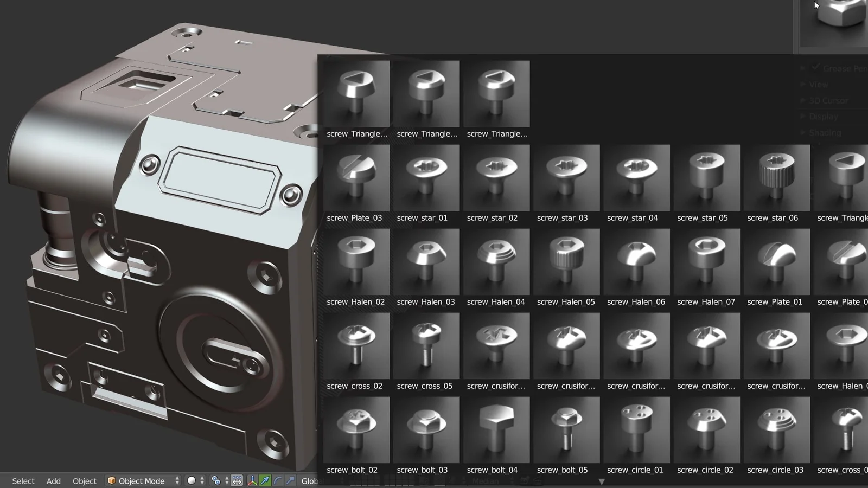The width and height of the screenshot is (868, 488).
Task: Select the scale manipulator icon
Action: [x=291, y=481]
